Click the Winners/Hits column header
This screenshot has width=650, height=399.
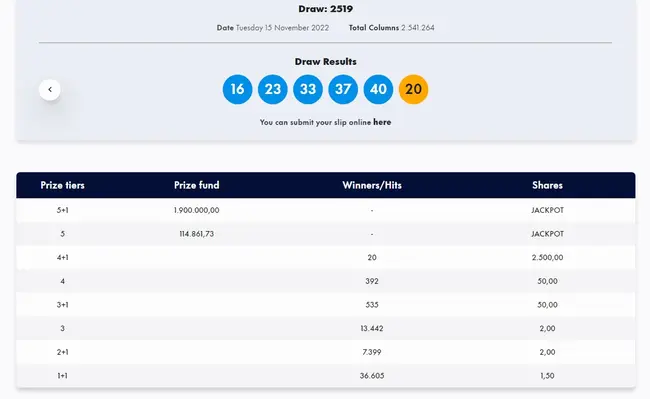click(x=372, y=185)
